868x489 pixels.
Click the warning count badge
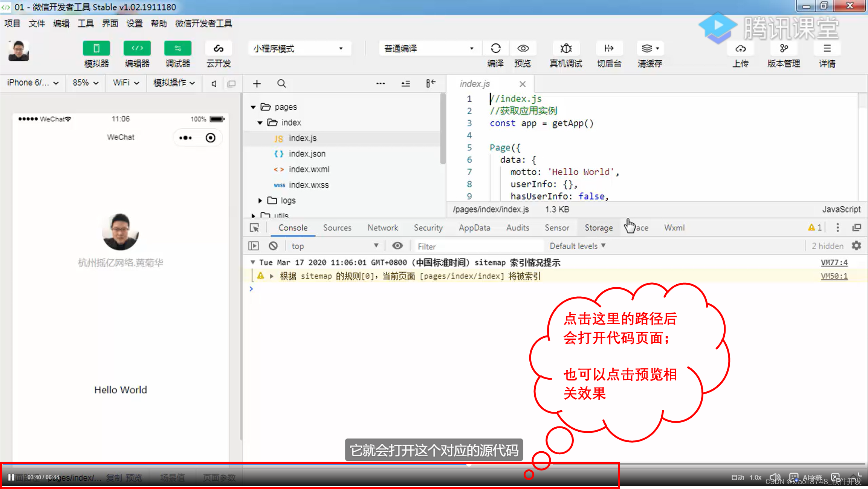815,228
